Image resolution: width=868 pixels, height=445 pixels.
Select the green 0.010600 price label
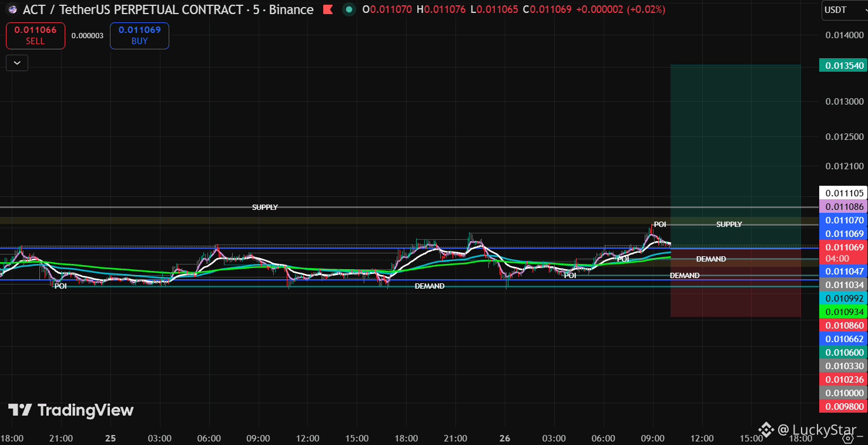coord(843,352)
